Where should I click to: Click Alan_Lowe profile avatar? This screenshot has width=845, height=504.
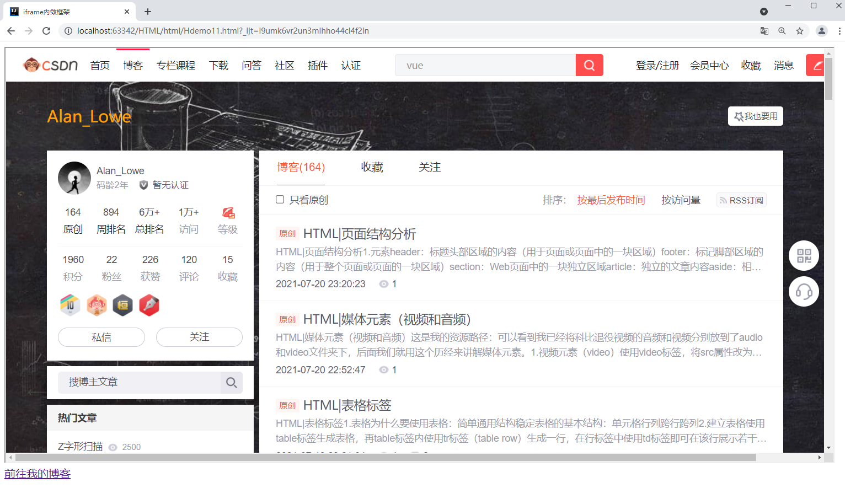74,178
